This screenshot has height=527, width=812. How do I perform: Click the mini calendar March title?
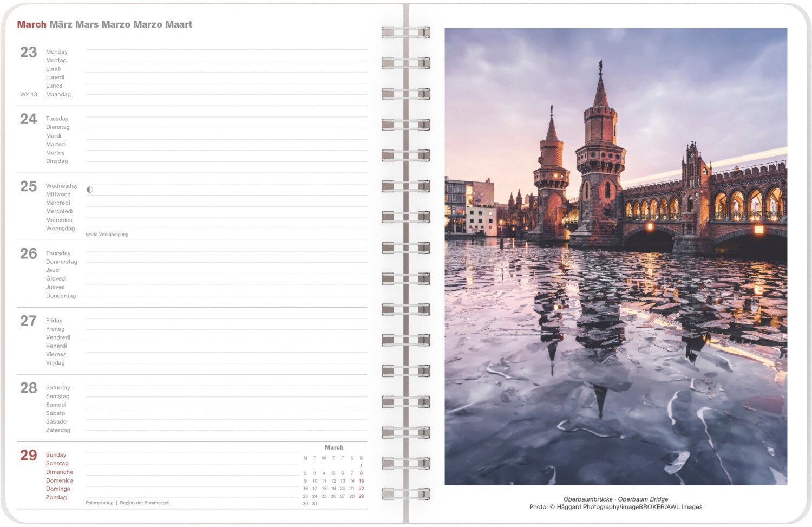pyautogui.click(x=334, y=447)
